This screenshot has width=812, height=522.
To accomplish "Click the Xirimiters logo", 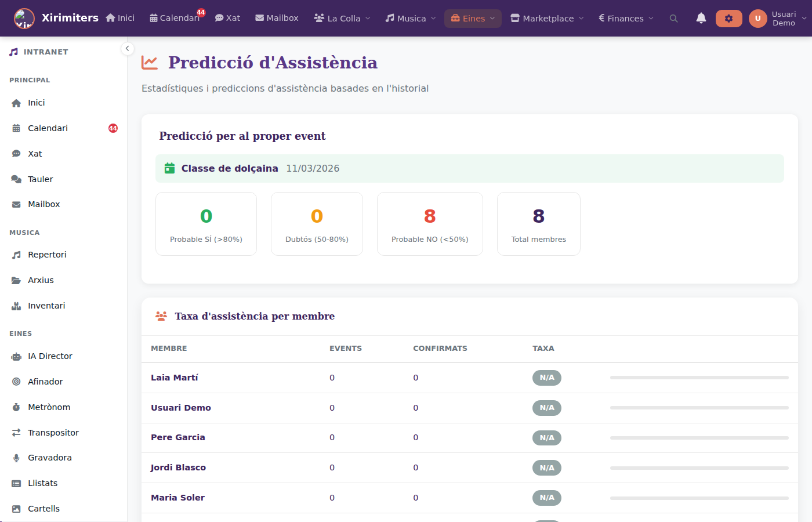I will tap(24, 19).
